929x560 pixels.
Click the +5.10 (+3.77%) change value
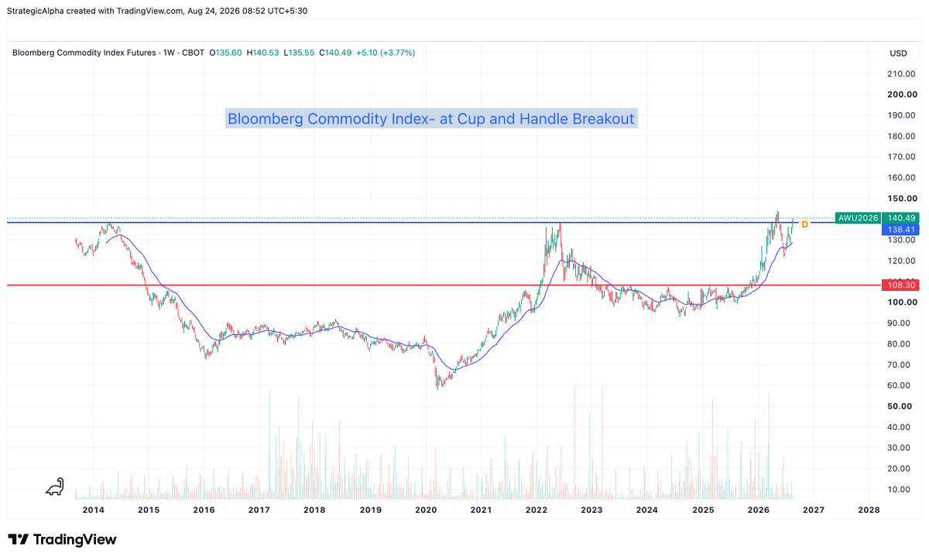[386, 53]
